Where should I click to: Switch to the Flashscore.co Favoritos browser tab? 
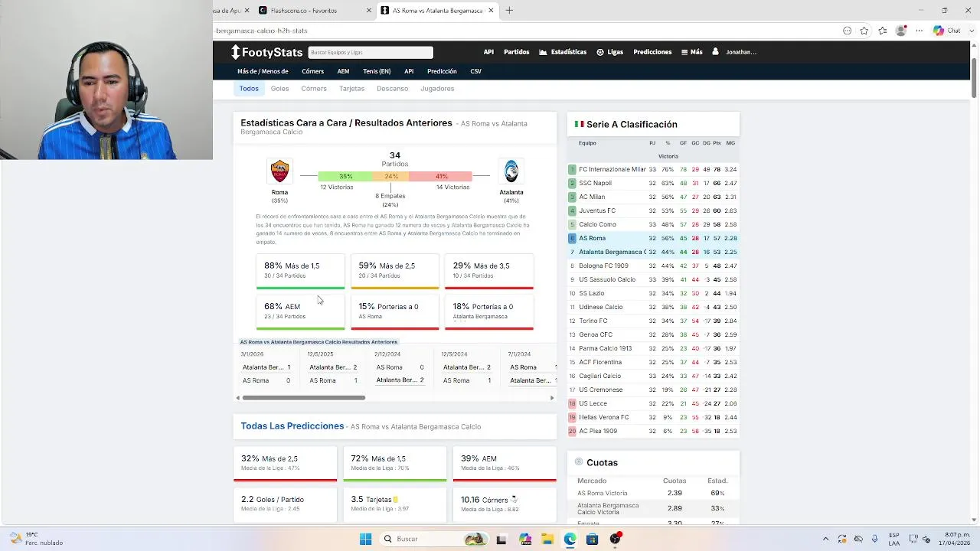(x=314, y=10)
